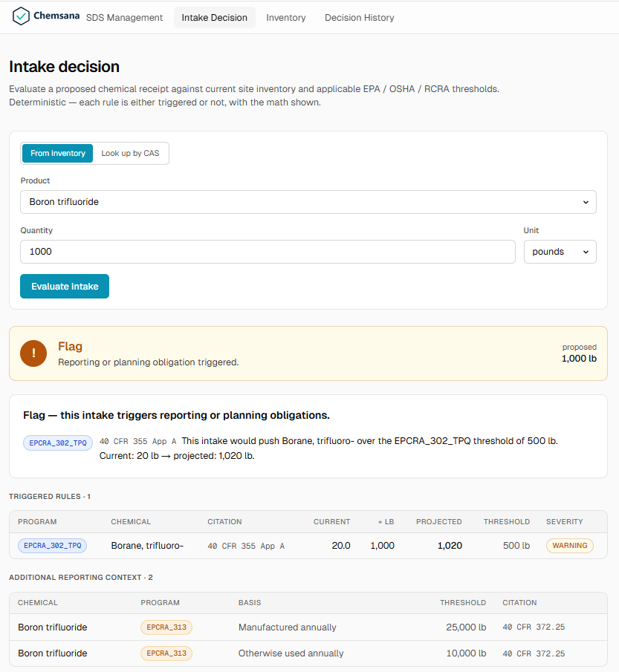This screenshot has width=619, height=672.
Task: Click the orange exclamation Flag icon
Action: pos(33,353)
